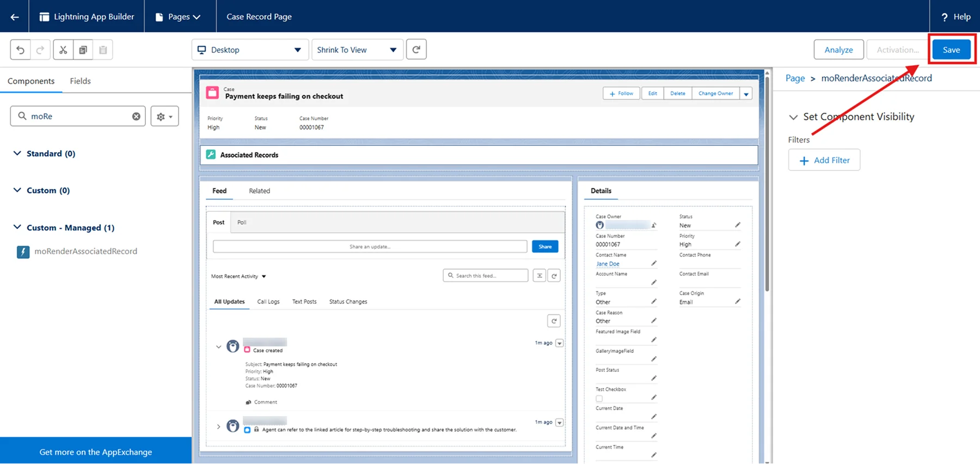Viewport: 980px width, 464px height.
Task: Collapse the Set Component Visibility section
Action: pyautogui.click(x=793, y=117)
